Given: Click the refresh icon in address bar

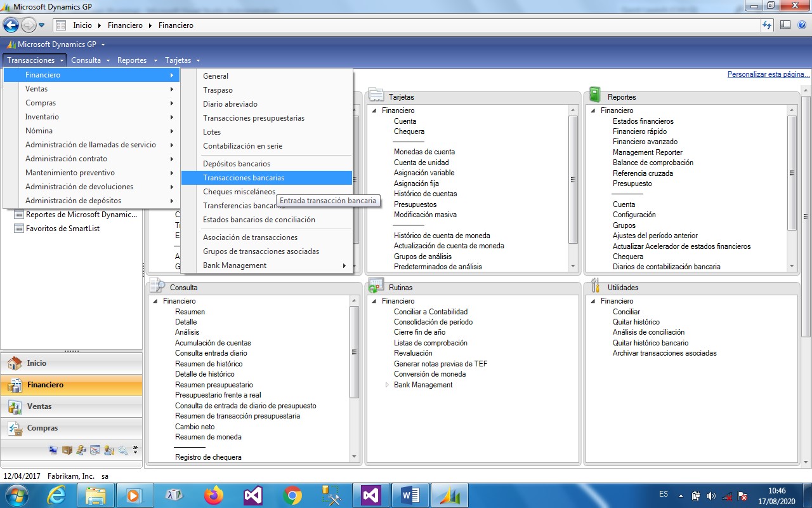Looking at the screenshot, I should 768,25.
